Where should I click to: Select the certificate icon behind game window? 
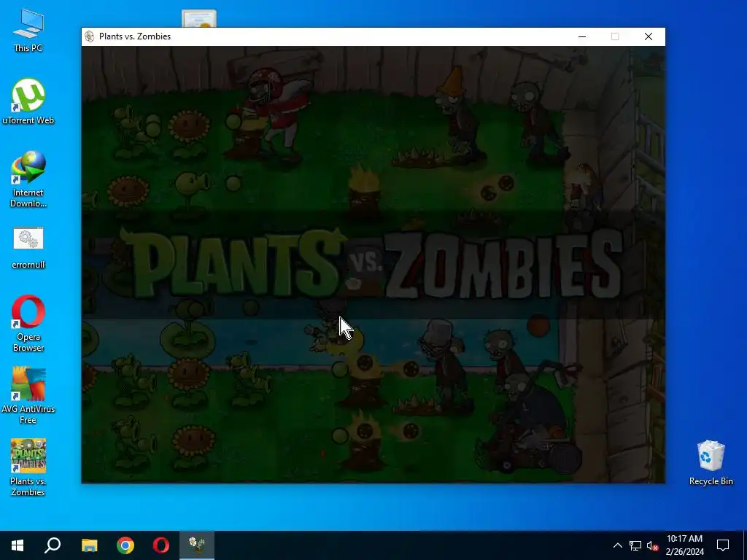(199, 18)
